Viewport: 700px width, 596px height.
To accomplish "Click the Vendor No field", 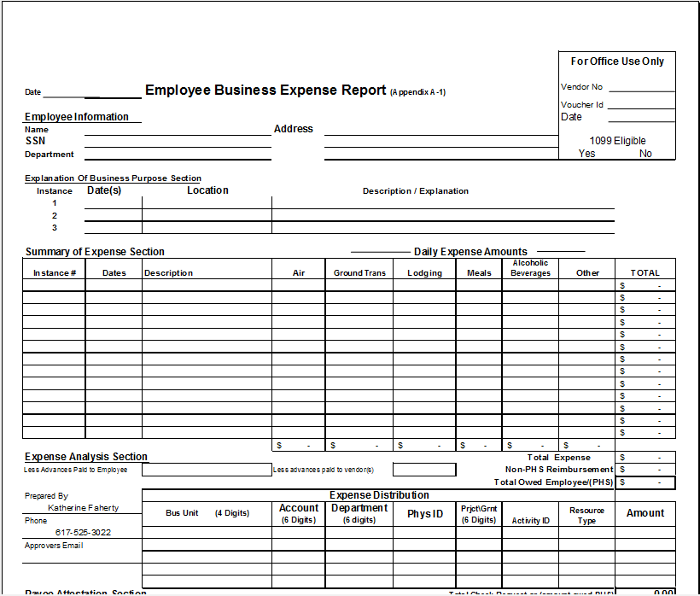I will (x=641, y=86).
